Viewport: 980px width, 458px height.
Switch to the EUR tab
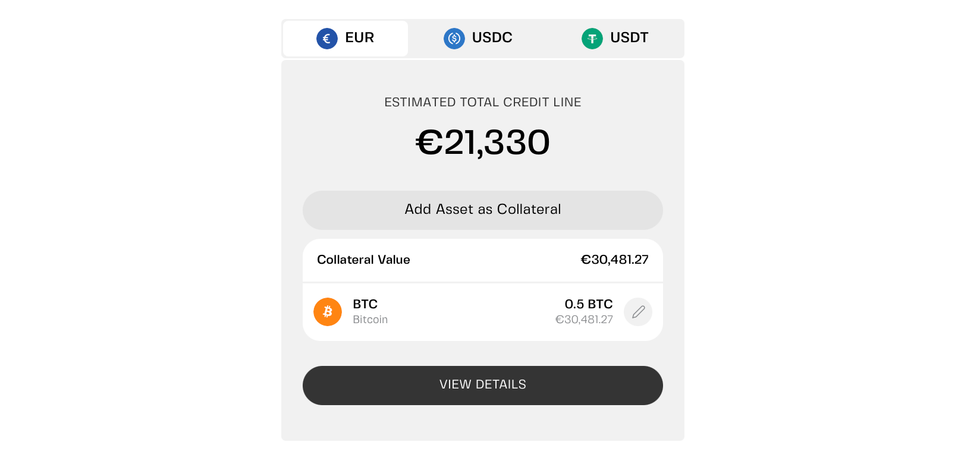click(359, 38)
